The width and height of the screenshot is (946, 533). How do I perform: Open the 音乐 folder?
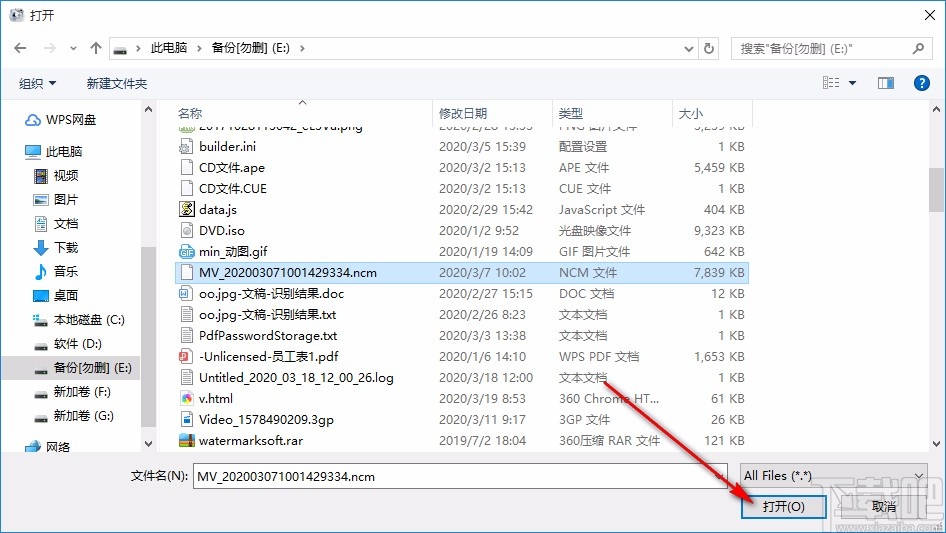[56, 272]
